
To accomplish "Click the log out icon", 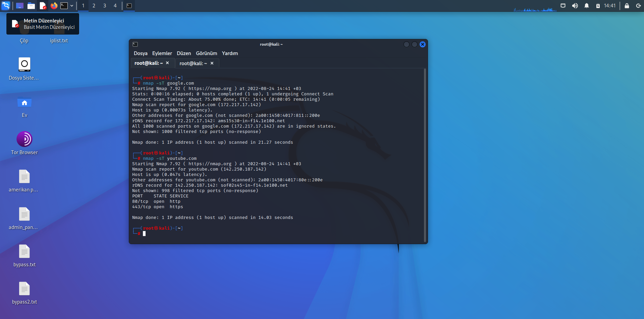I will (638, 6).
